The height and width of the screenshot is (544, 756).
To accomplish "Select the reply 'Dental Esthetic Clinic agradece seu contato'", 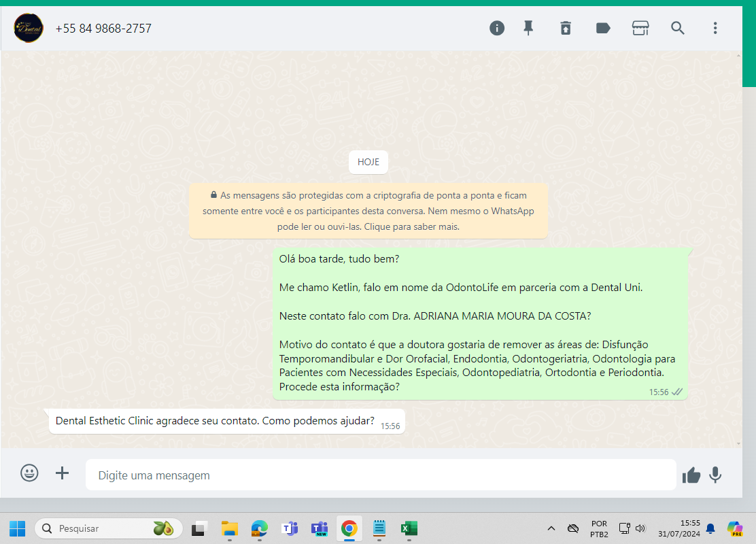I will tap(226, 421).
